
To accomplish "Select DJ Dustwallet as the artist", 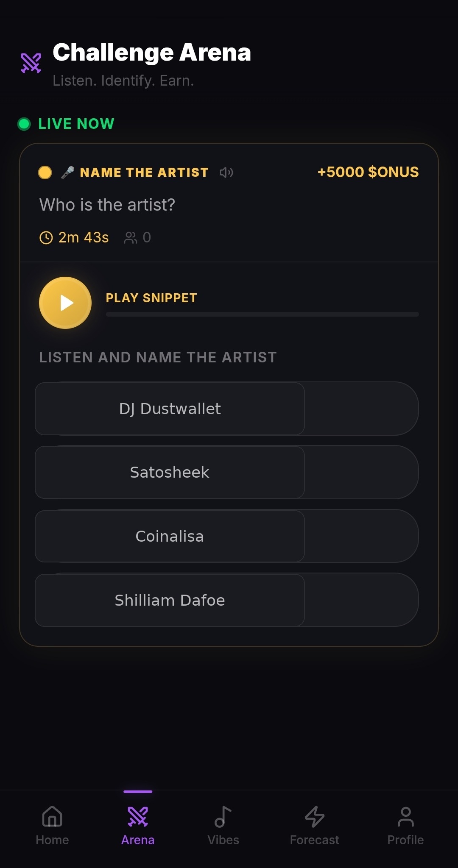I will click(170, 409).
